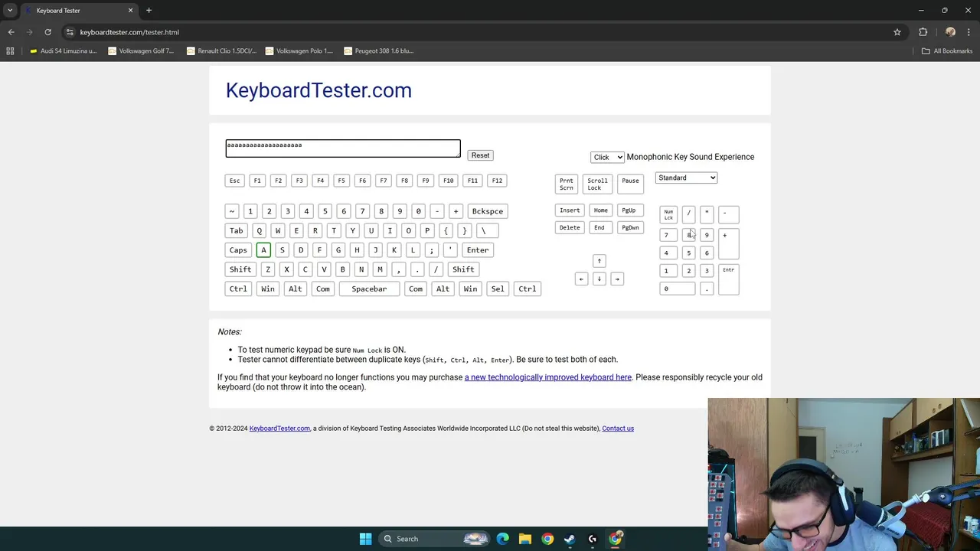
Task: Open the Audi S4 Limuzina bookmark
Action: pyautogui.click(x=63, y=51)
